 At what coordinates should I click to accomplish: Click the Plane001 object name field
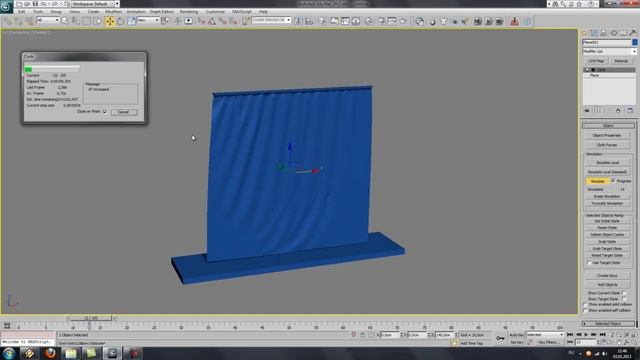coord(607,42)
